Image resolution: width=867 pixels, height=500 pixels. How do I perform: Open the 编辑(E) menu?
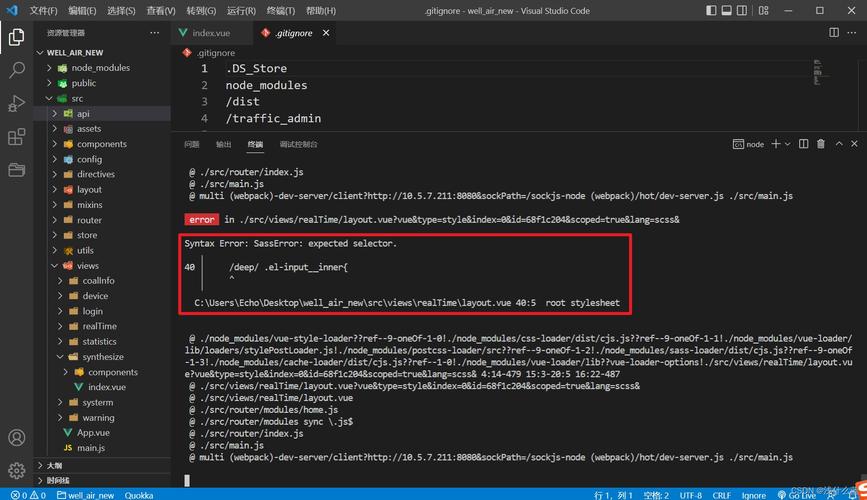82,11
